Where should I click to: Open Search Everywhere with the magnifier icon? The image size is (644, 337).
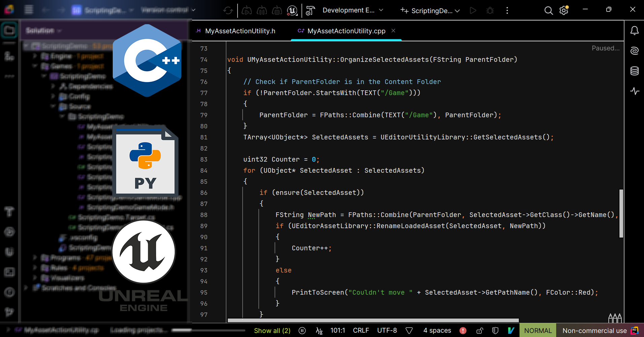[548, 10]
